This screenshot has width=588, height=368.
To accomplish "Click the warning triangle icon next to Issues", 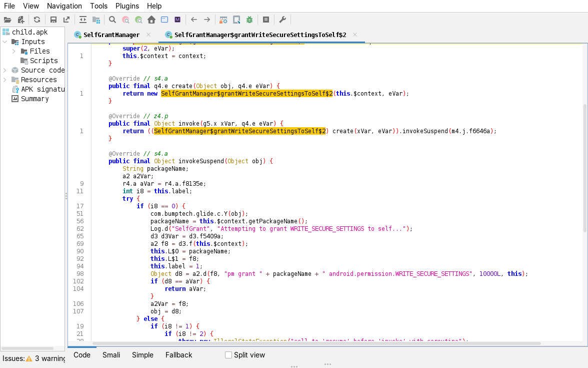I will (x=29, y=358).
